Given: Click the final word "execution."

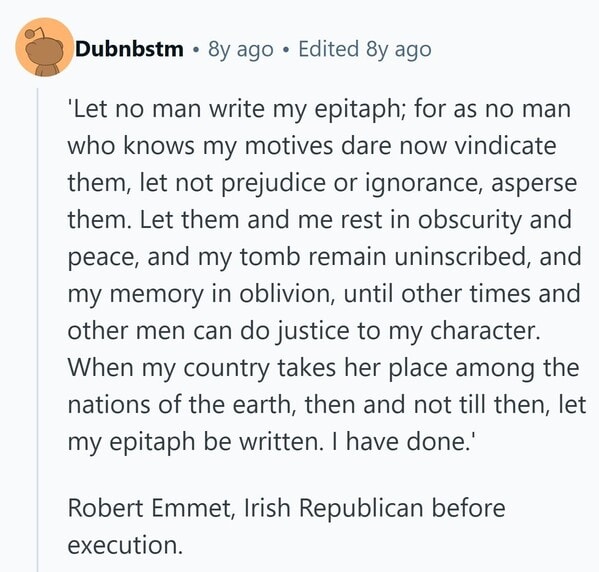Looking at the screenshot, I should (125, 545).
